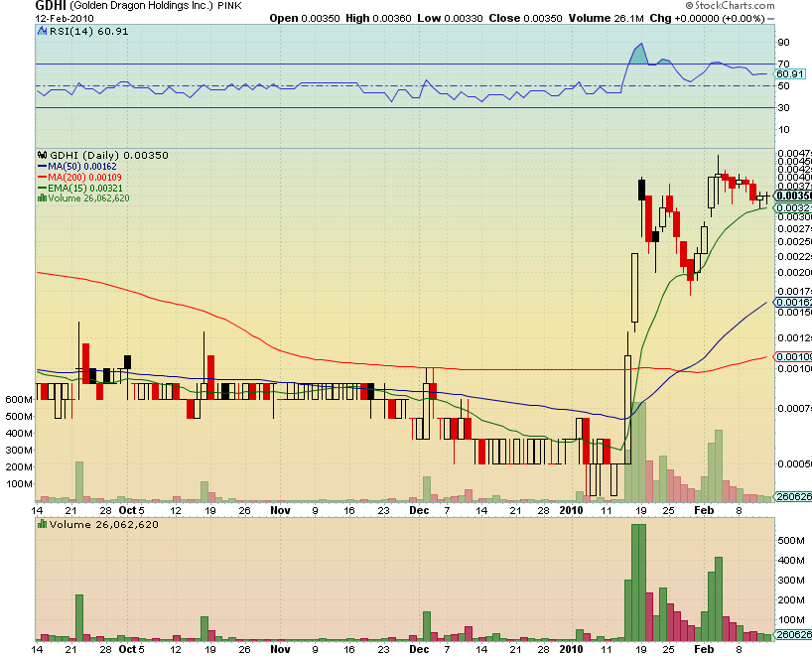
Task: Click the chart date 12-Feb-2010
Action: 65,18
